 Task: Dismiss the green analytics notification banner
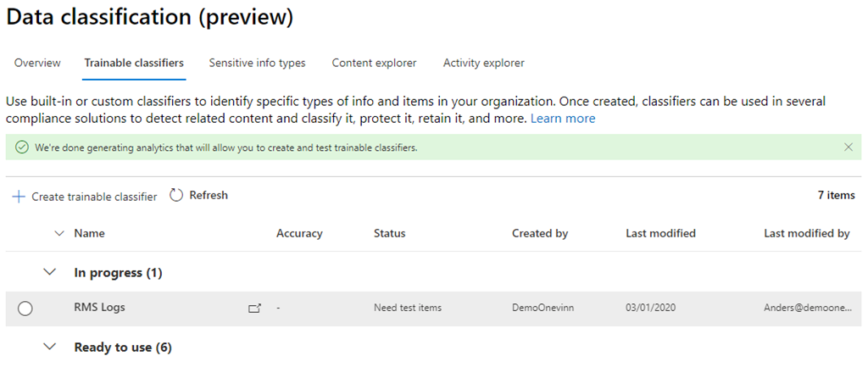coord(849,147)
